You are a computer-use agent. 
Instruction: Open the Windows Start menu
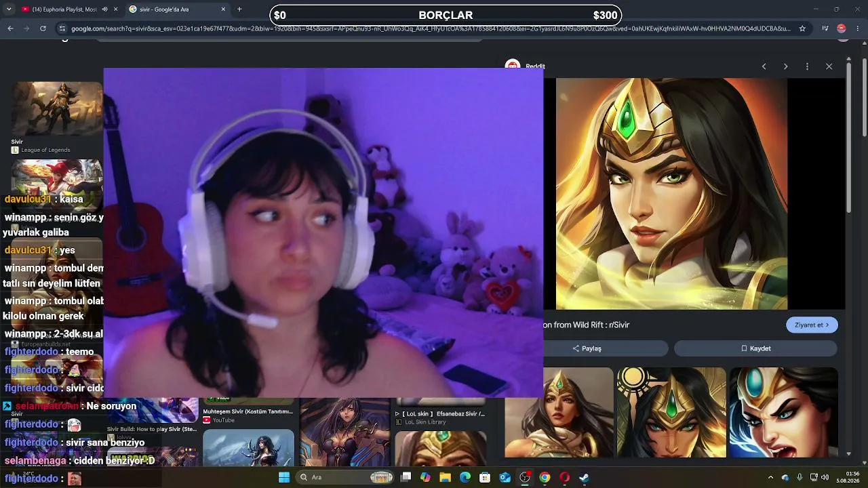coord(284,477)
